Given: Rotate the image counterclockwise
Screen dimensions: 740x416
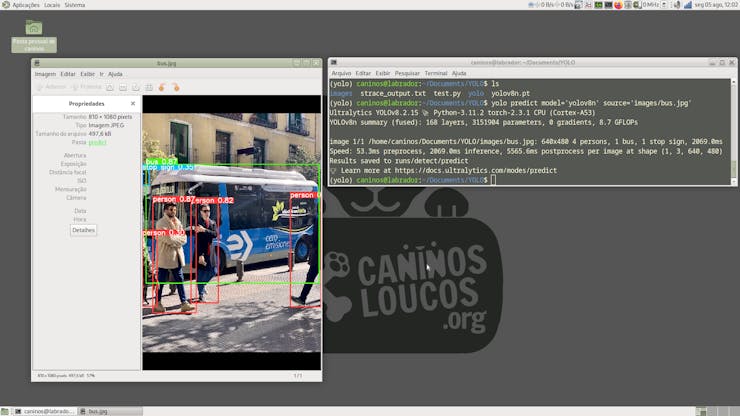Looking at the screenshot, I should click(x=162, y=87).
